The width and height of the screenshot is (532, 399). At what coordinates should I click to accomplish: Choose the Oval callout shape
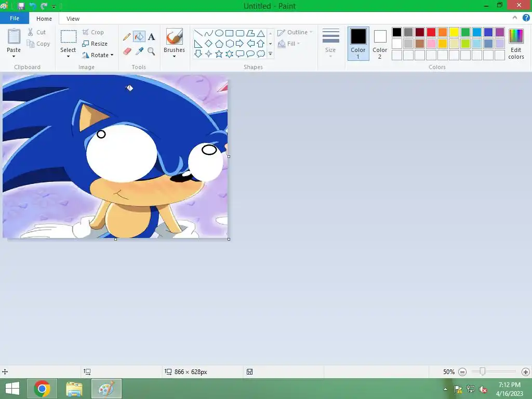(x=250, y=54)
